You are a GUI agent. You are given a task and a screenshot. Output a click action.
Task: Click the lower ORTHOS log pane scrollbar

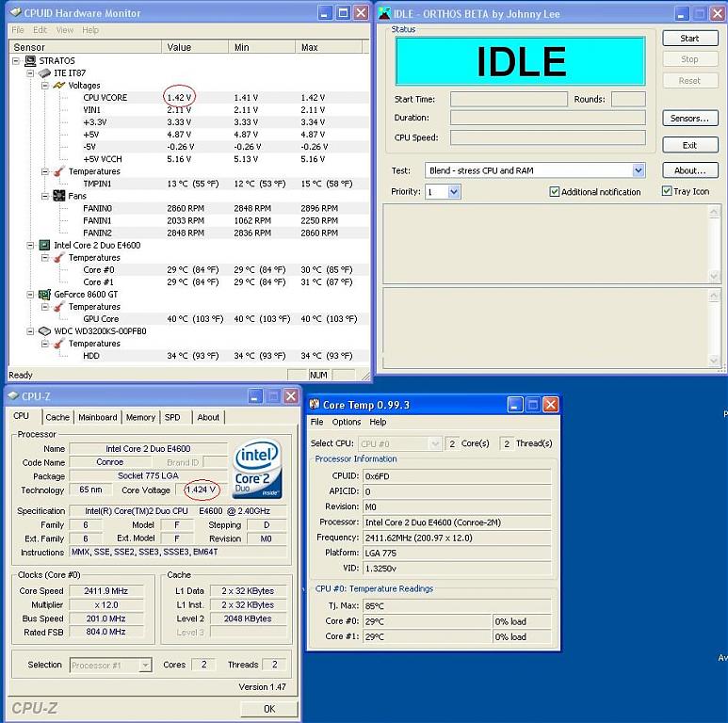pos(714,329)
